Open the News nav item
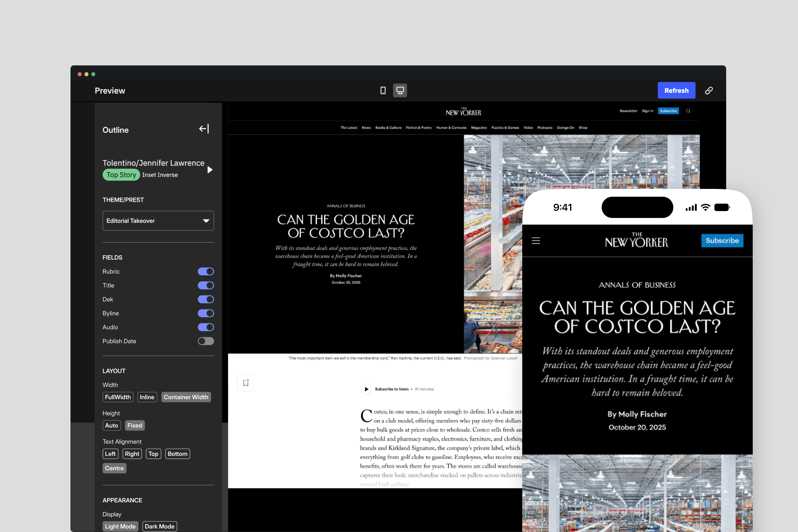This screenshot has width=798, height=532. pos(366,128)
